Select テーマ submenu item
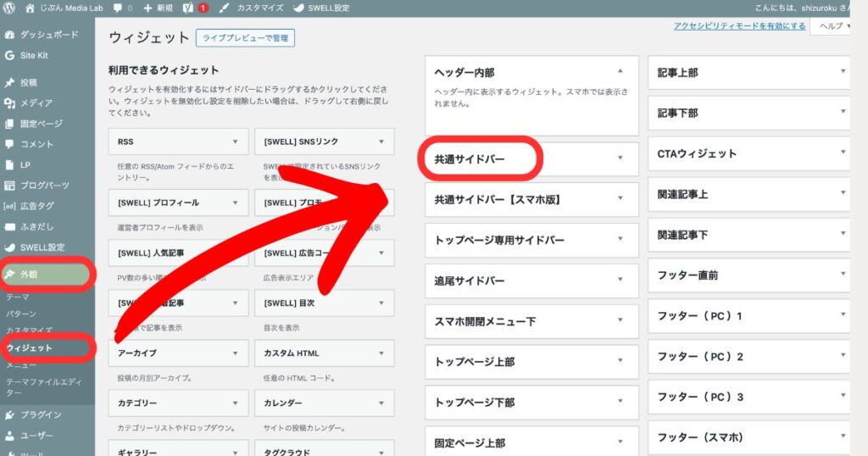The height and width of the screenshot is (456, 868). coord(17,298)
